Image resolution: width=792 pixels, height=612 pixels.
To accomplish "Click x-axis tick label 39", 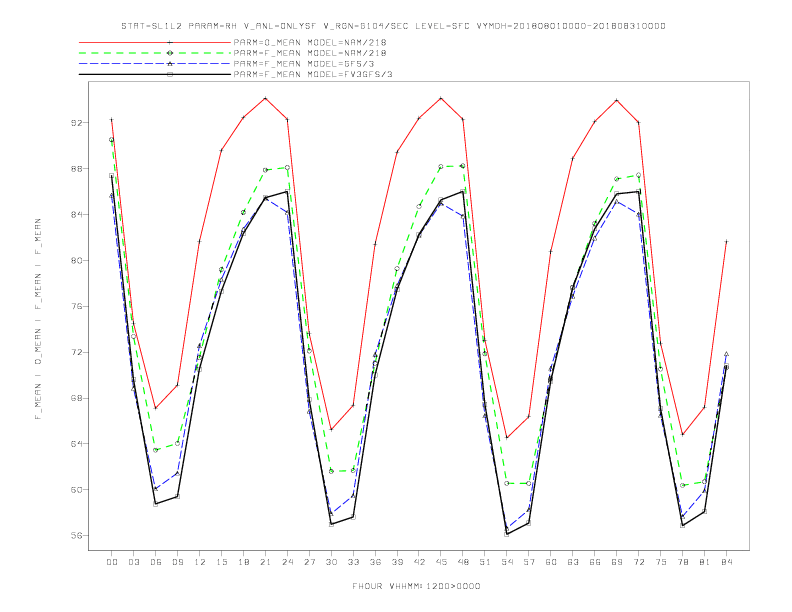I will 398,562.
